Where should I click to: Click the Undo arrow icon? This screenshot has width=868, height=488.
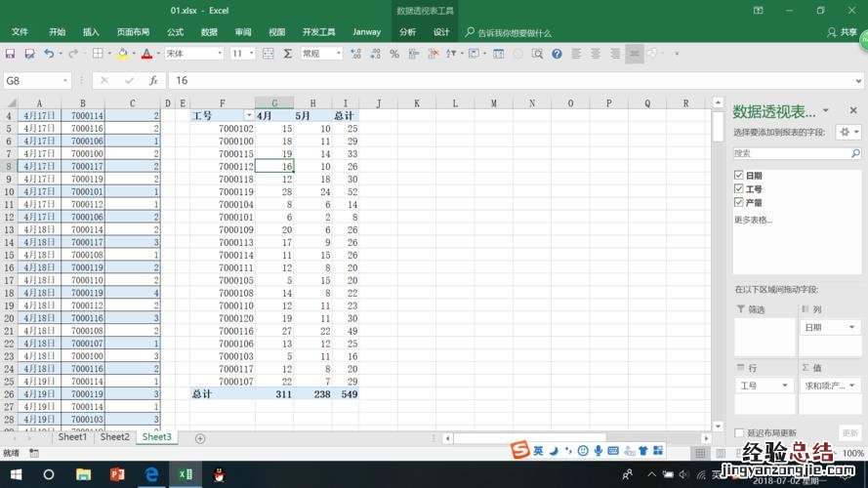pyautogui.click(x=48, y=54)
